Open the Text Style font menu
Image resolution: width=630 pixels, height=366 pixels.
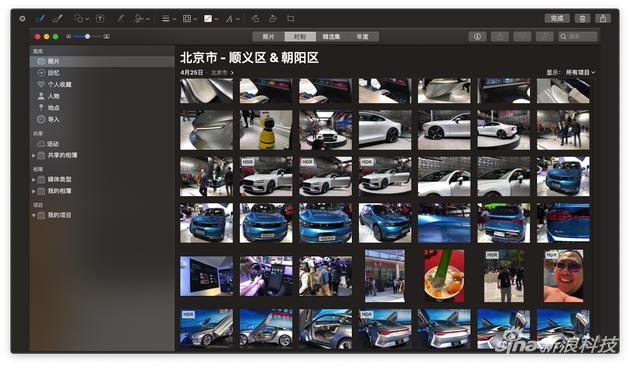tap(232, 18)
